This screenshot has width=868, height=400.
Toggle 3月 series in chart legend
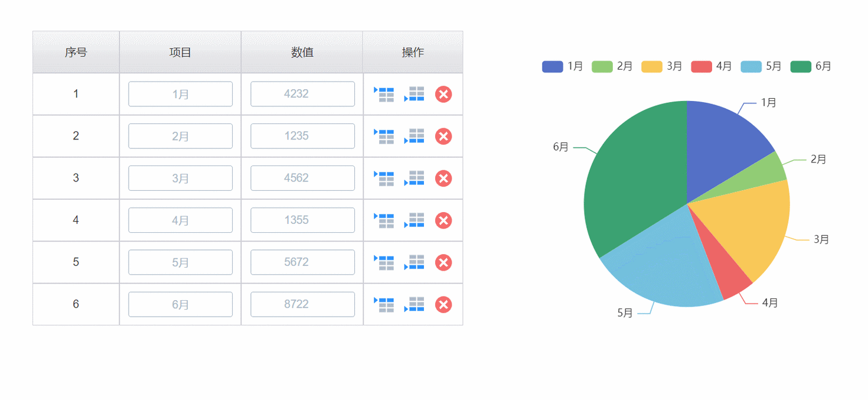point(662,66)
